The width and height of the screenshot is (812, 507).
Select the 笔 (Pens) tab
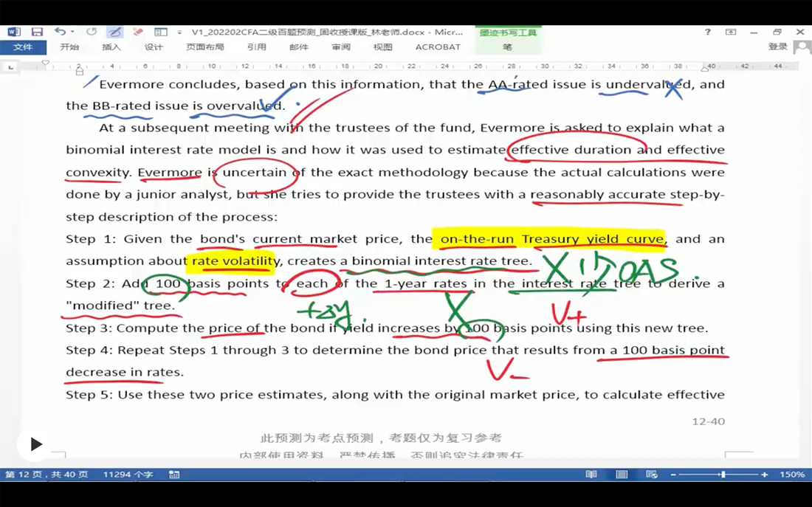tap(508, 47)
